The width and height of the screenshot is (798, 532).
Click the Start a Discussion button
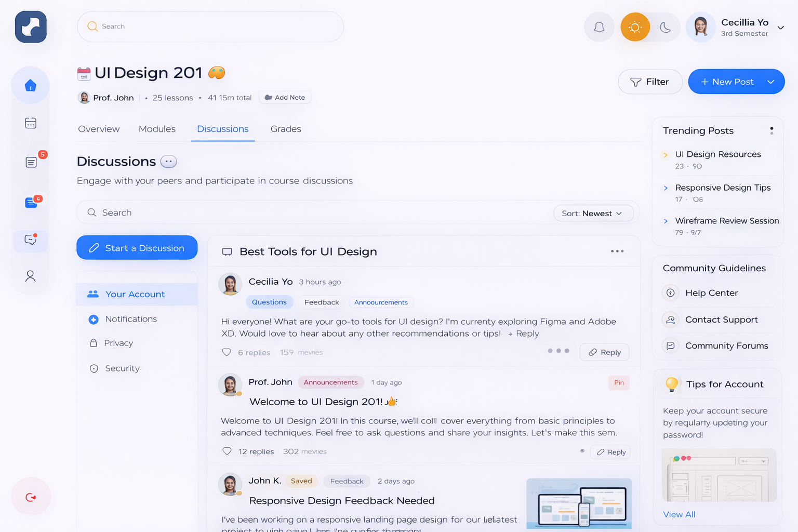(137, 248)
